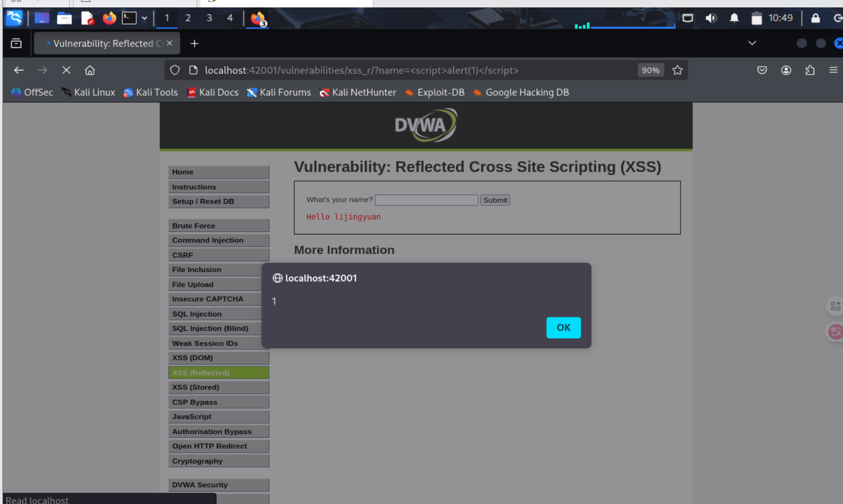Expand the list all tabs chevron

[x=752, y=43]
